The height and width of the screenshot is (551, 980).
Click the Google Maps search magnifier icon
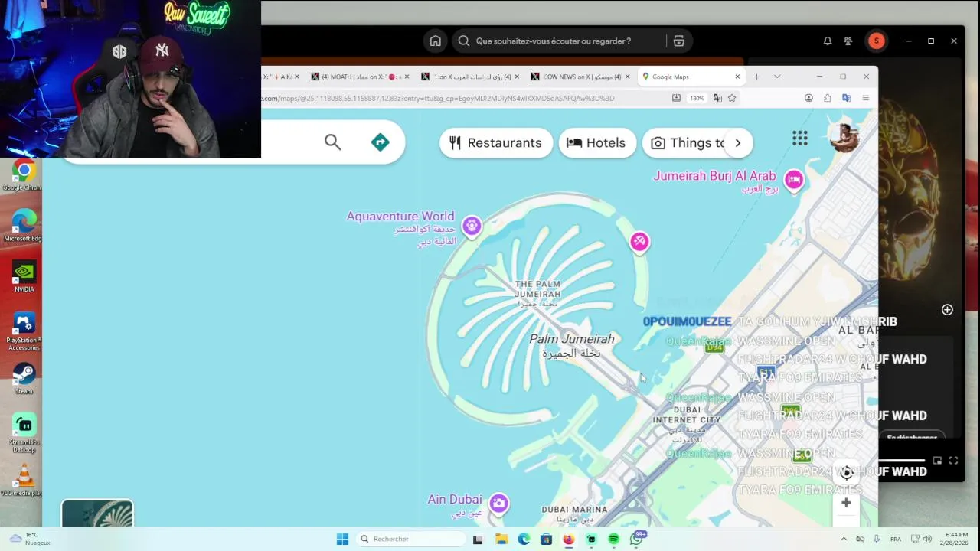click(332, 142)
